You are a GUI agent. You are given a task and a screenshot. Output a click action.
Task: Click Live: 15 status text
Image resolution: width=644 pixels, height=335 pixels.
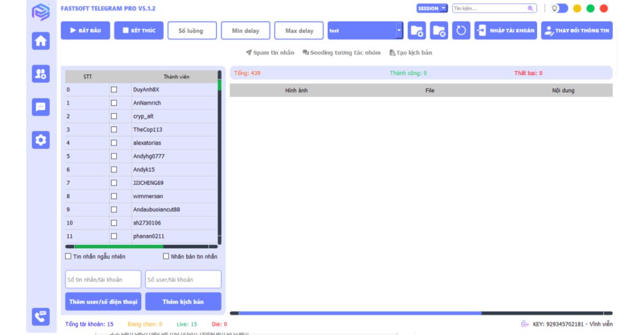click(x=187, y=324)
